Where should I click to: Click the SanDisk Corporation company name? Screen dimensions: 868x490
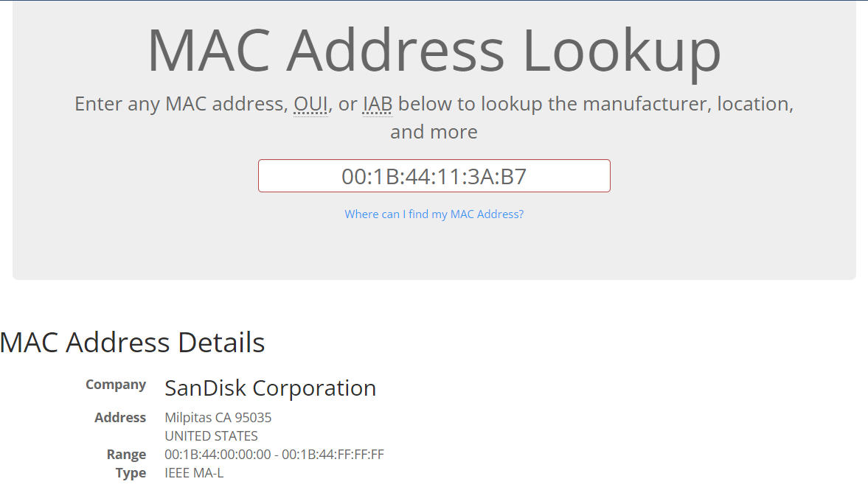pyautogui.click(x=270, y=388)
